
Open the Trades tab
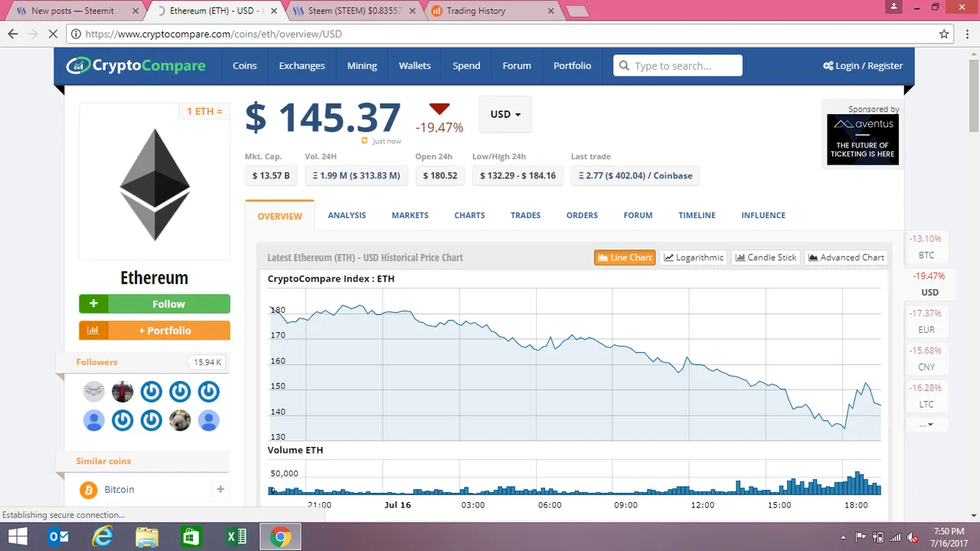click(x=525, y=215)
